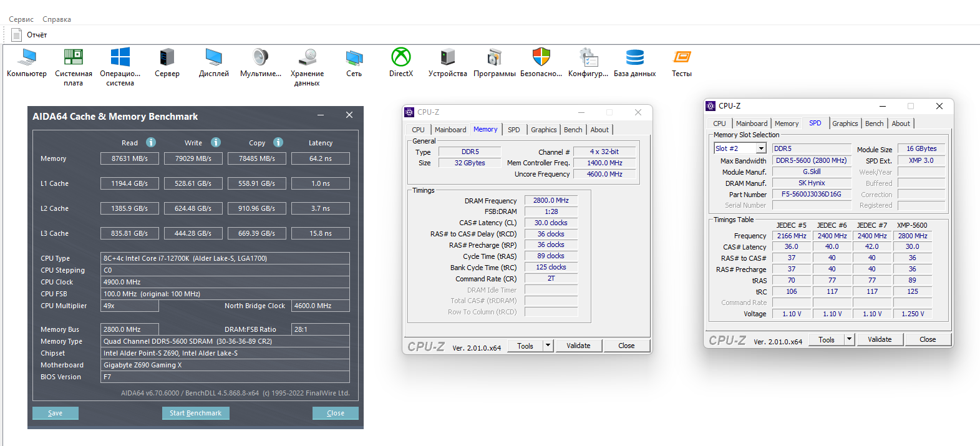980x446 pixels.
Task: Select About tab in CPU-Z SPD window
Action: tap(901, 124)
